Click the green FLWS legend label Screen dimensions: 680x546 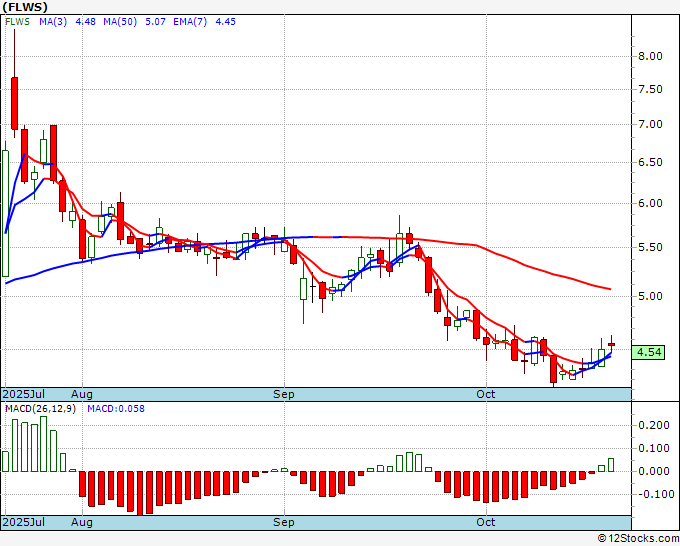(x=17, y=22)
